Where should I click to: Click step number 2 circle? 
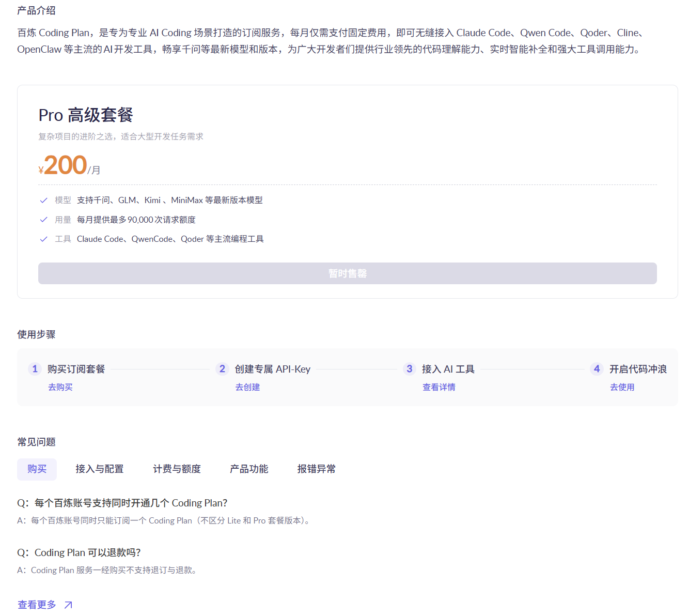(x=222, y=369)
